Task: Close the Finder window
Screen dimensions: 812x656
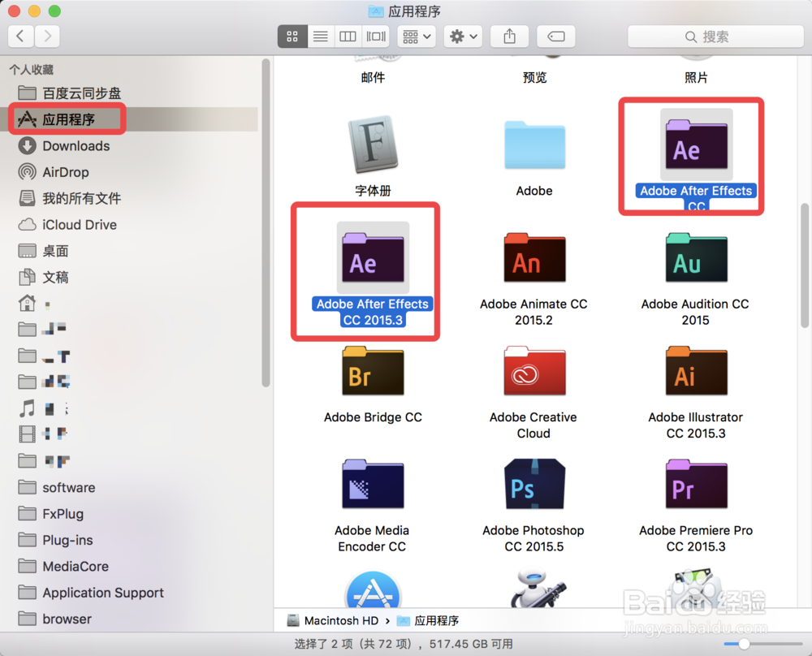Action: tap(14, 11)
